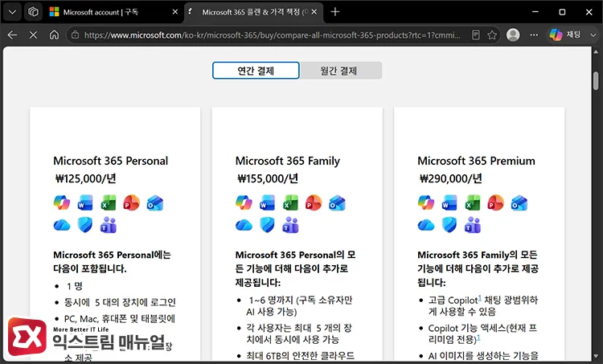Click Copilot icon under Microsoft 365 Personal

click(x=62, y=202)
